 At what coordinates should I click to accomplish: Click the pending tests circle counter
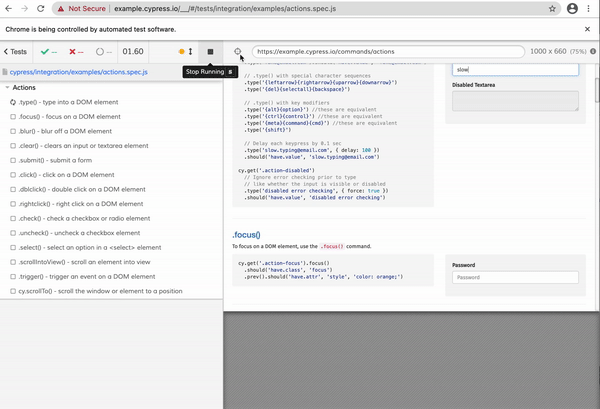[x=104, y=51]
